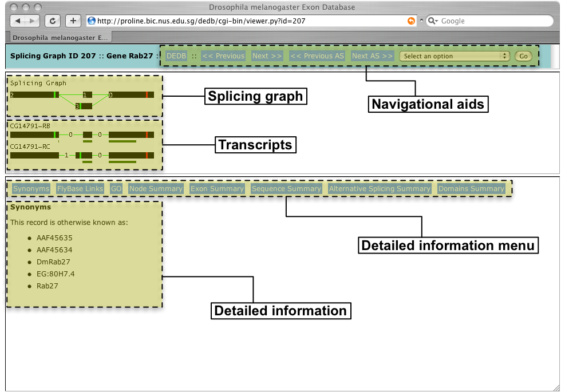
Task: Open the Alternative Splicing Summary menu item
Action: 380,188
